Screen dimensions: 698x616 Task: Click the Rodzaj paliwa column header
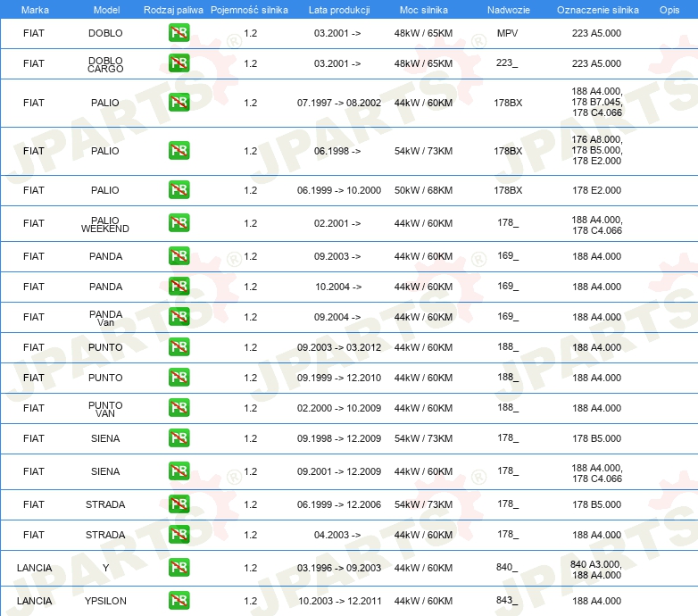173,10
